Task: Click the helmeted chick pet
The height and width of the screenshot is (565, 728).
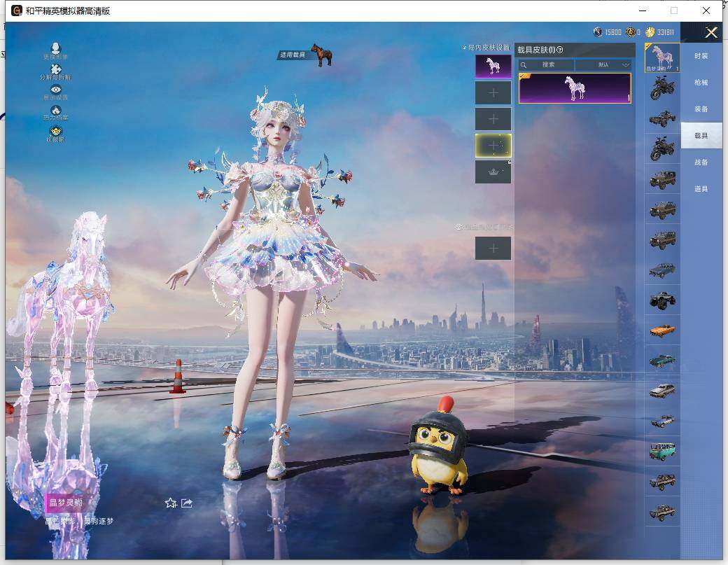Action: point(439,446)
